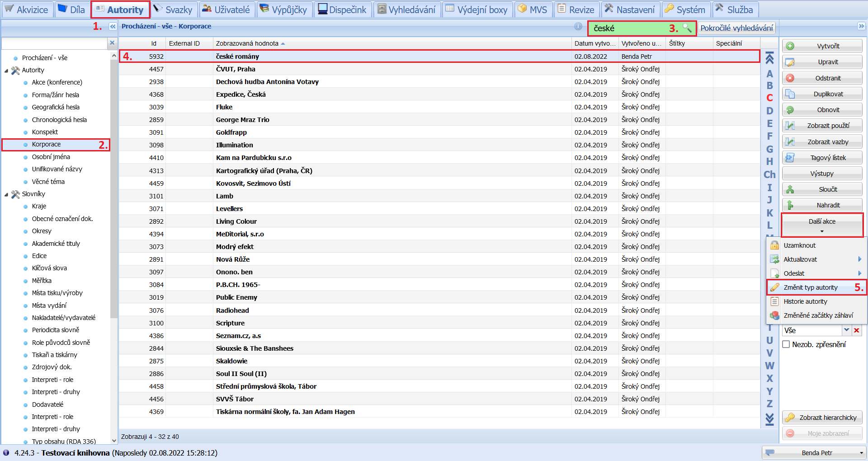Viewport: 868px width, 461px height.
Task: Collapse the Slovníky tree node
Action: point(6,194)
